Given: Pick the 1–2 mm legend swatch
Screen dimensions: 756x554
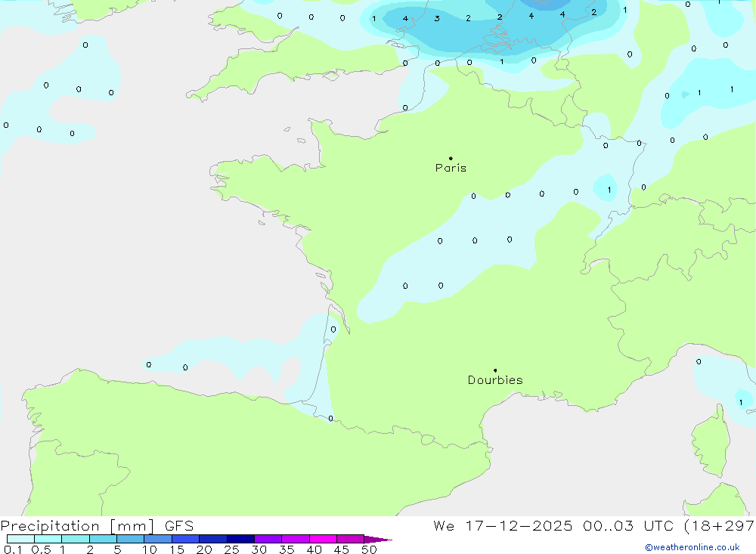Looking at the screenshot, I should point(76,539).
